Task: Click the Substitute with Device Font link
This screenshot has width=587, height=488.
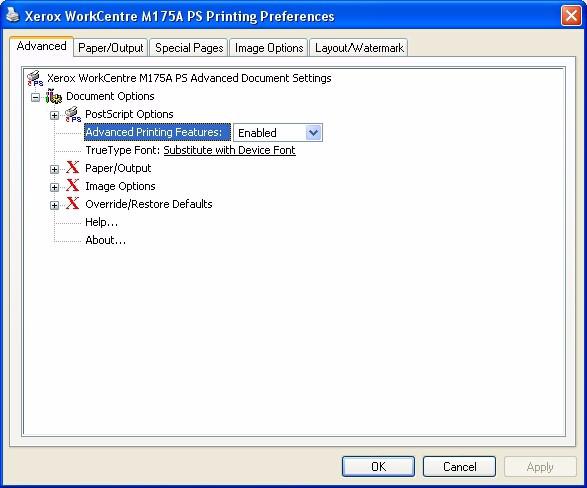Action: (229, 150)
